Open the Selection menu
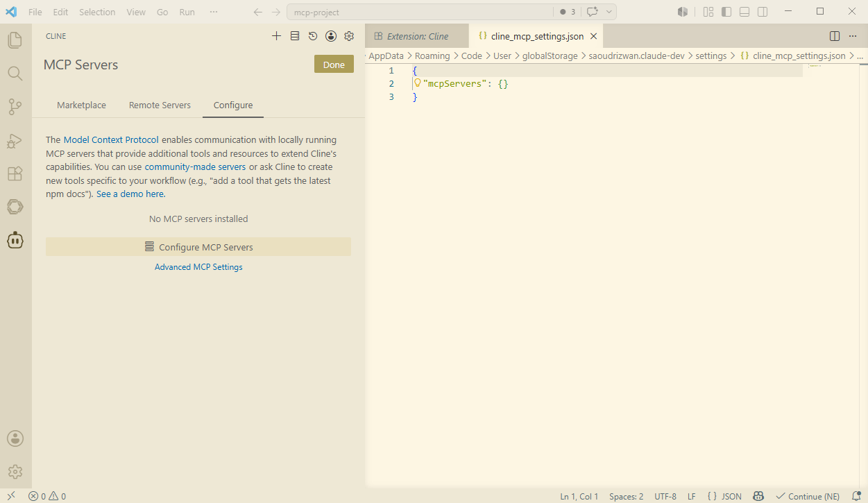The height and width of the screenshot is (503, 868). click(x=97, y=12)
